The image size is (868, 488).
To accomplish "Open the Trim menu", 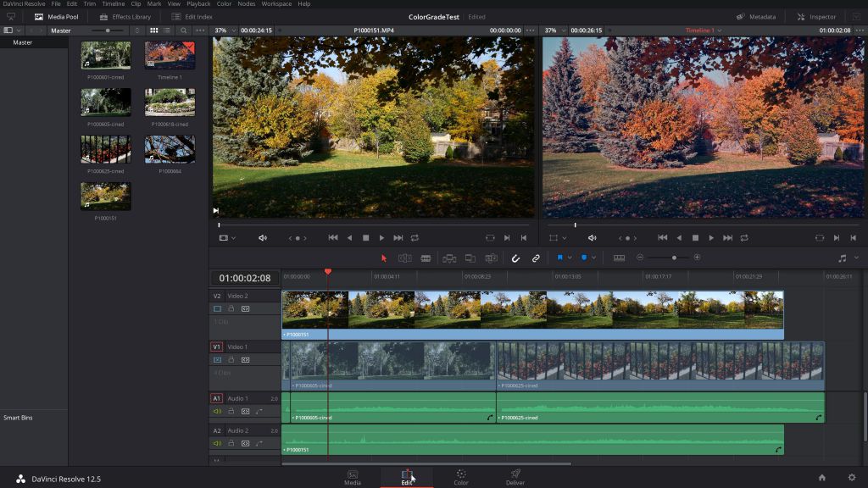I will pyautogui.click(x=89, y=4).
